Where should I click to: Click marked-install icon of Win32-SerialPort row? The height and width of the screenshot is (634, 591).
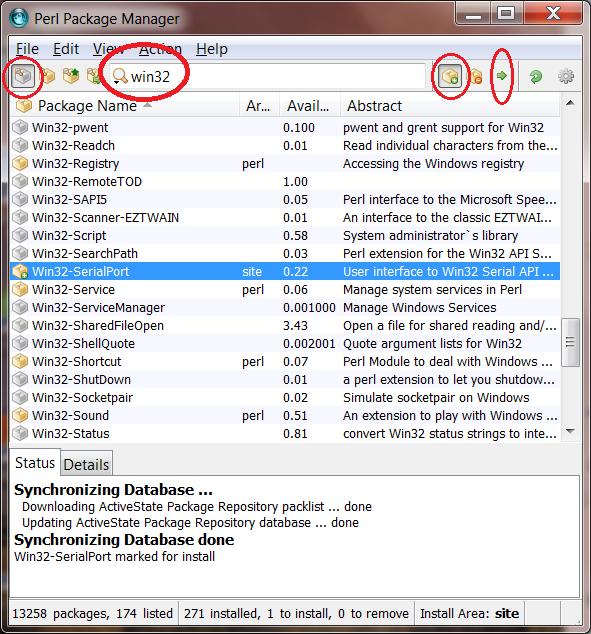point(19,271)
